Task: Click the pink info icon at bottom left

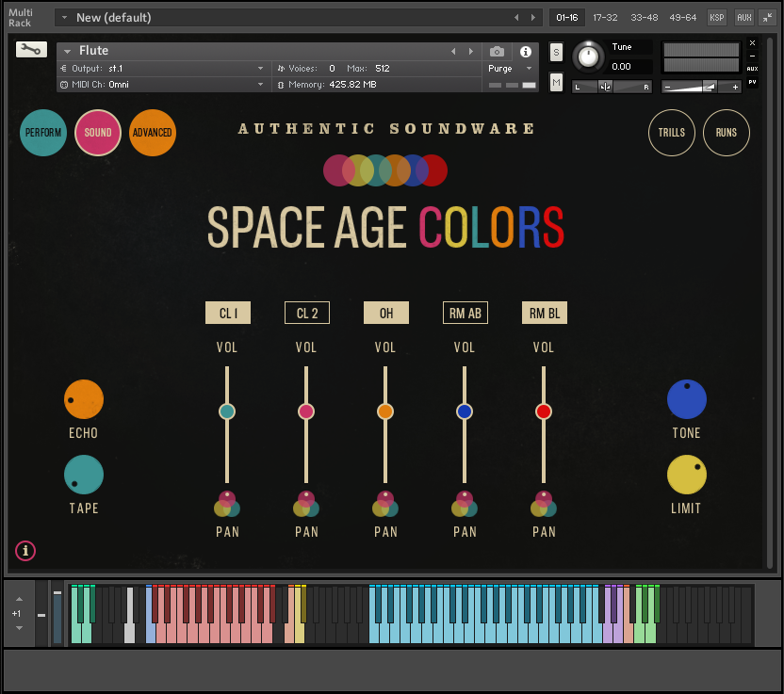Action: (25, 551)
